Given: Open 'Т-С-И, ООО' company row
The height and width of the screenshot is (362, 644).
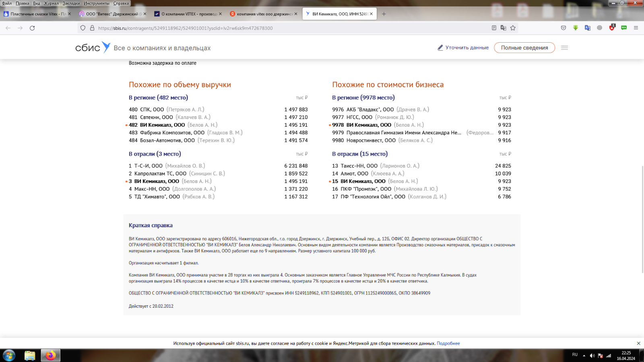Looking at the screenshot, I should pyautogui.click(x=218, y=166).
